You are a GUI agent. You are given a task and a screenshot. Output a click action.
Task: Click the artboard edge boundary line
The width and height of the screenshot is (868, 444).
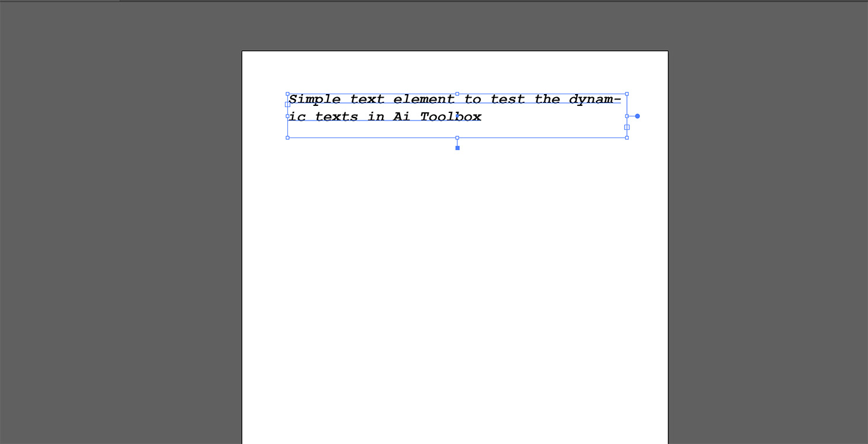point(242,234)
